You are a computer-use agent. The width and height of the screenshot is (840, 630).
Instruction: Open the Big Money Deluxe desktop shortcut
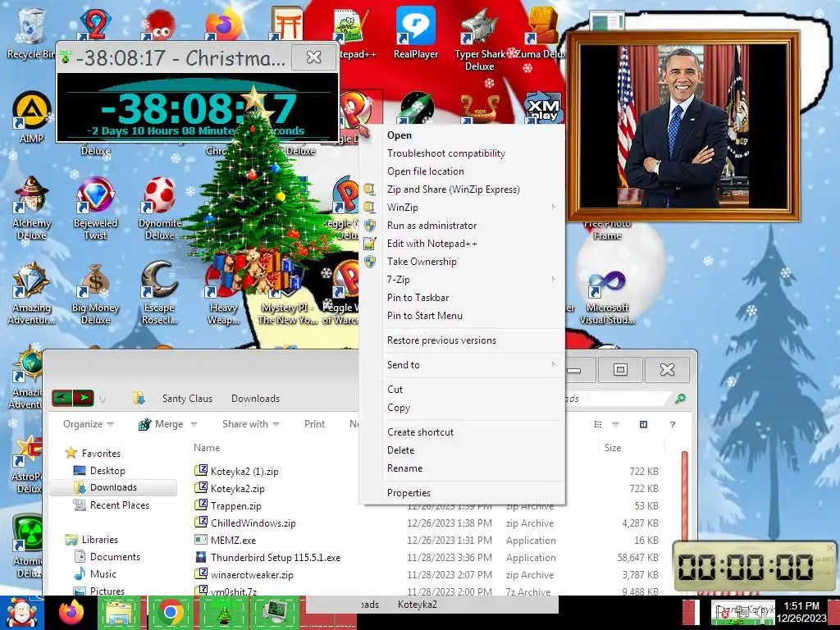[95, 293]
